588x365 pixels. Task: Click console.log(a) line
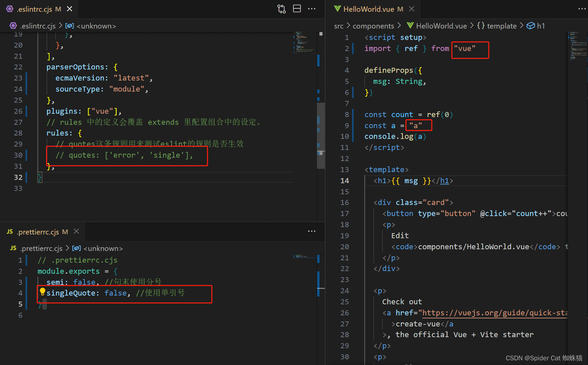[395, 137]
